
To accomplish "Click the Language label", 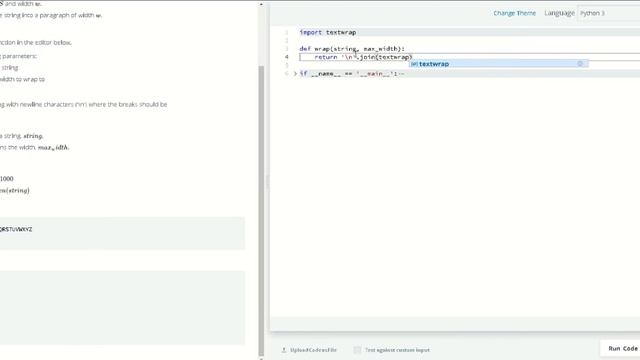I will coord(559,13).
